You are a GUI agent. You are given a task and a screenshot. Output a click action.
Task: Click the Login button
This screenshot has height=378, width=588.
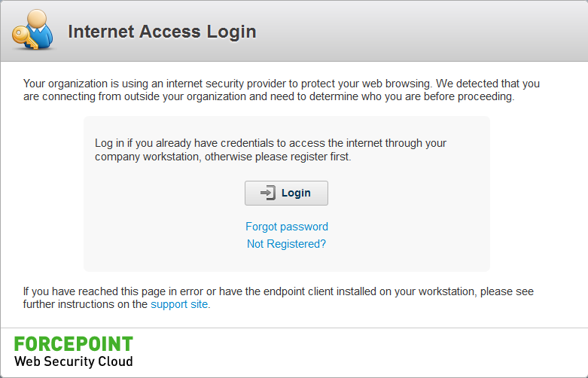286,193
